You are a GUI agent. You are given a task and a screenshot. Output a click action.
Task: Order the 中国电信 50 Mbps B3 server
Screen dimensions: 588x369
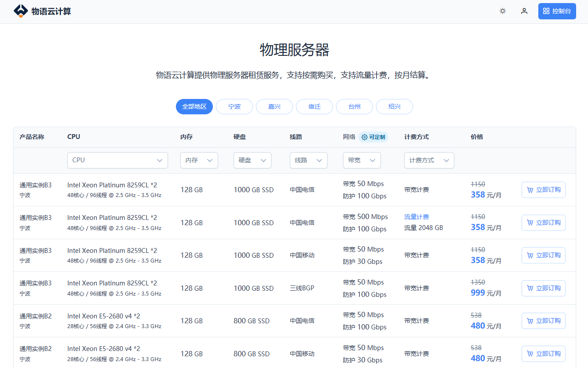(544, 190)
